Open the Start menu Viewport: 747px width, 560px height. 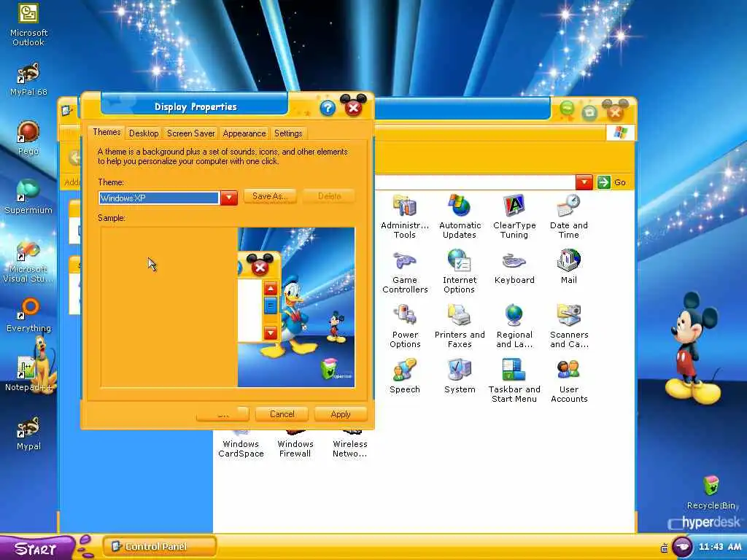(36, 548)
